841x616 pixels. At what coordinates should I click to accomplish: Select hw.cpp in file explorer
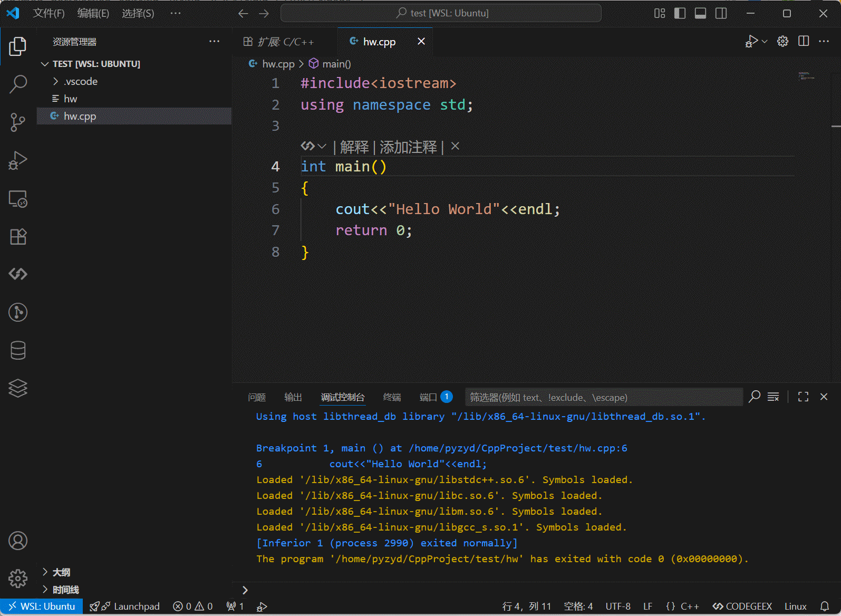[x=134, y=116]
